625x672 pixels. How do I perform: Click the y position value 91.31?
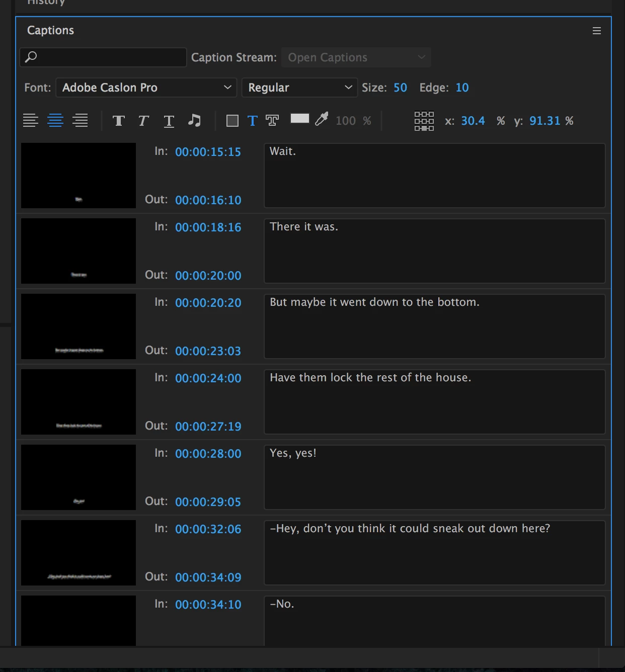[x=545, y=121]
